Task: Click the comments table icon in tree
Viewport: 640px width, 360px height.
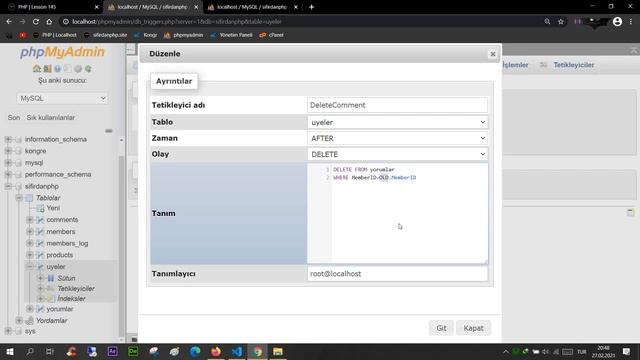Action: click(x=40, y=220)
